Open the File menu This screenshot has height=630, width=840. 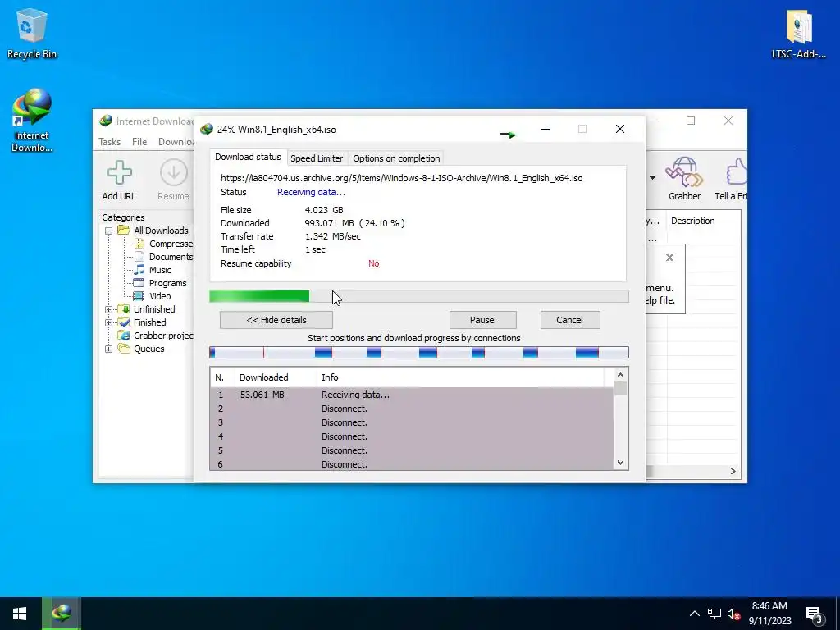pyautogui.click(x=139, y=141)
